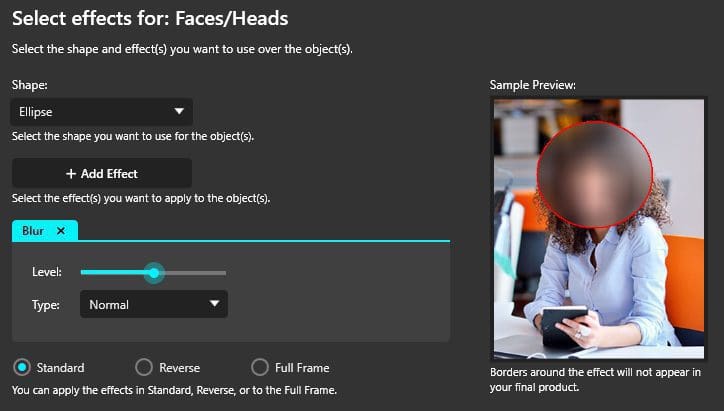Open the Shape dropdown arrow
This screenshot has height=411, width=724.
[179, 111]
